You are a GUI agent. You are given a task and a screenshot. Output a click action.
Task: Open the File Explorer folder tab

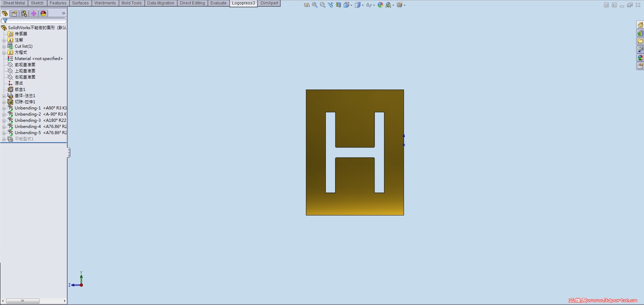pyautogui.click(x=640, y=42)
